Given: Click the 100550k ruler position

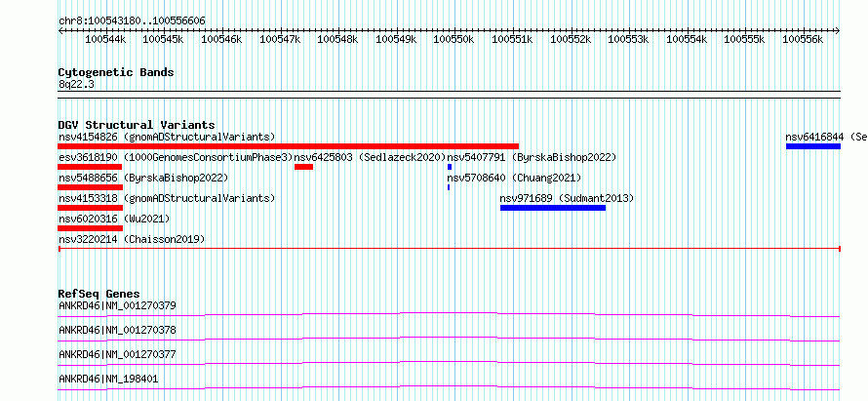Looking at the screenshot, I should pos(454,39).
